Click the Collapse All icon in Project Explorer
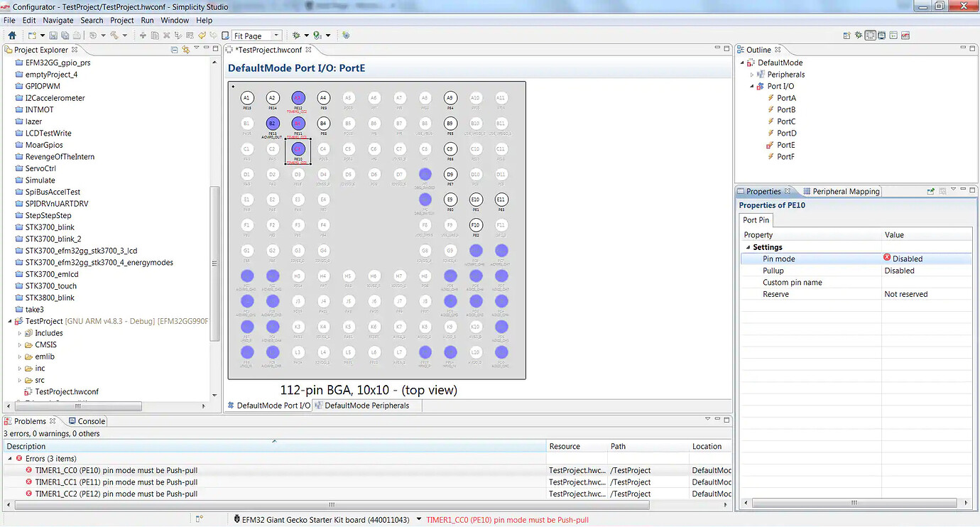The height and width of the screenshot is (527, 980). click(175, 50)
